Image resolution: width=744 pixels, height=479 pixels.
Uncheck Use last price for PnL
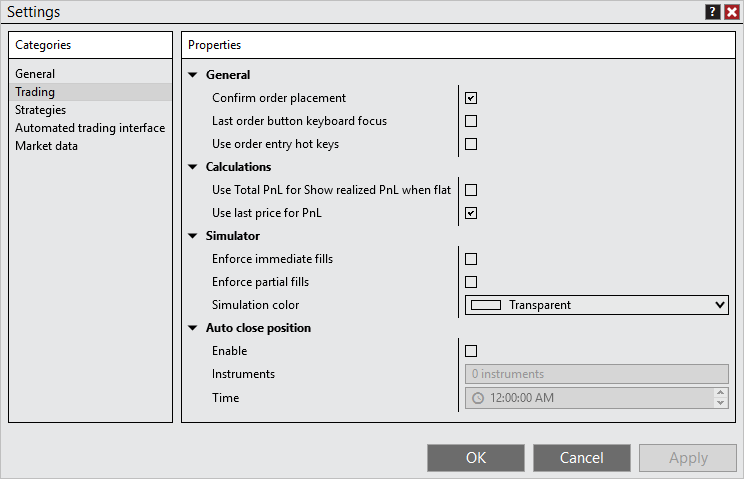click(471, 213)
